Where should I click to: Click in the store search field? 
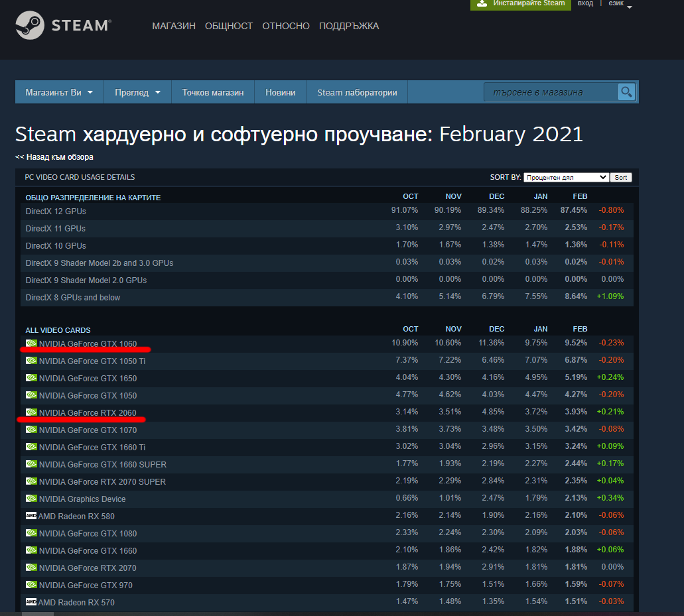[551, 92]
